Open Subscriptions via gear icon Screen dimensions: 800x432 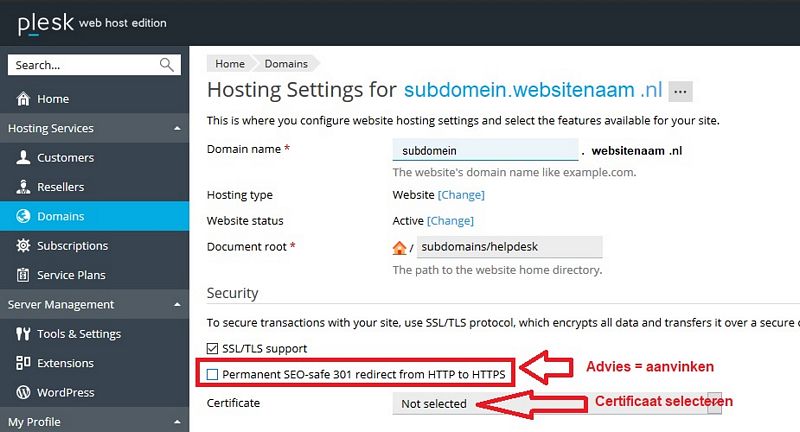click(x=23, y=245)
